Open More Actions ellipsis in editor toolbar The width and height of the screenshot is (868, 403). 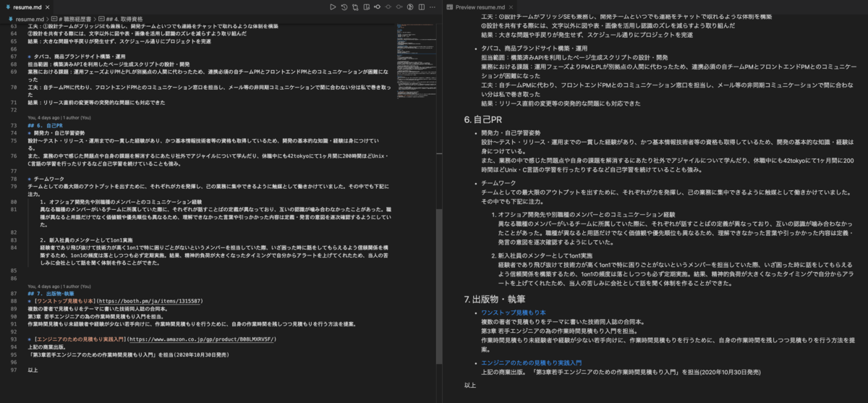pyautogui.click(x=433, y=7)
